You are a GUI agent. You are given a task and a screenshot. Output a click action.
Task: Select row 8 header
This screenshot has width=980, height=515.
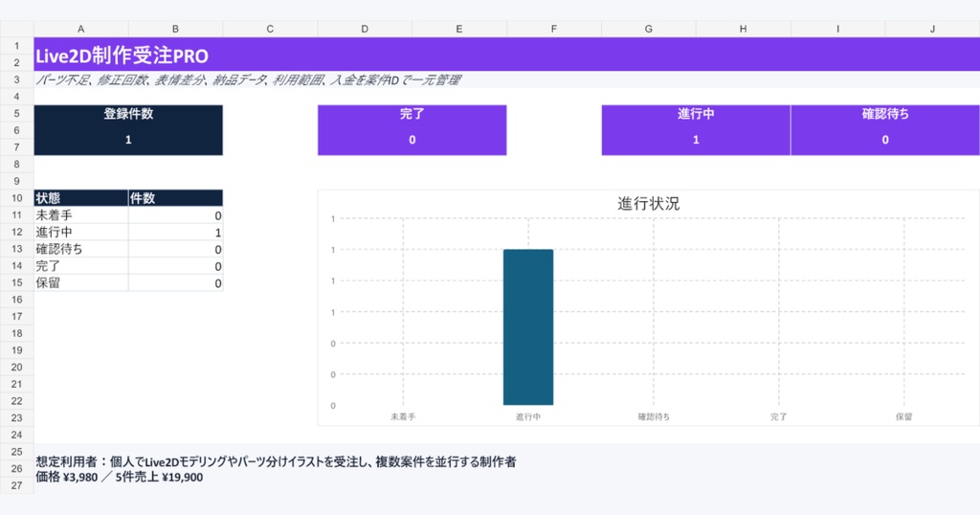point(17,164)
